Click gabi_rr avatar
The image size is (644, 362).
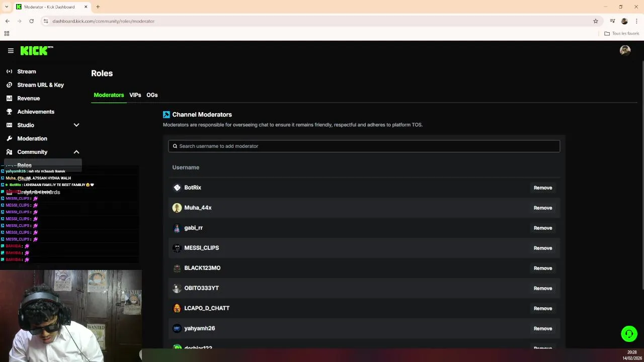point(177,228)
